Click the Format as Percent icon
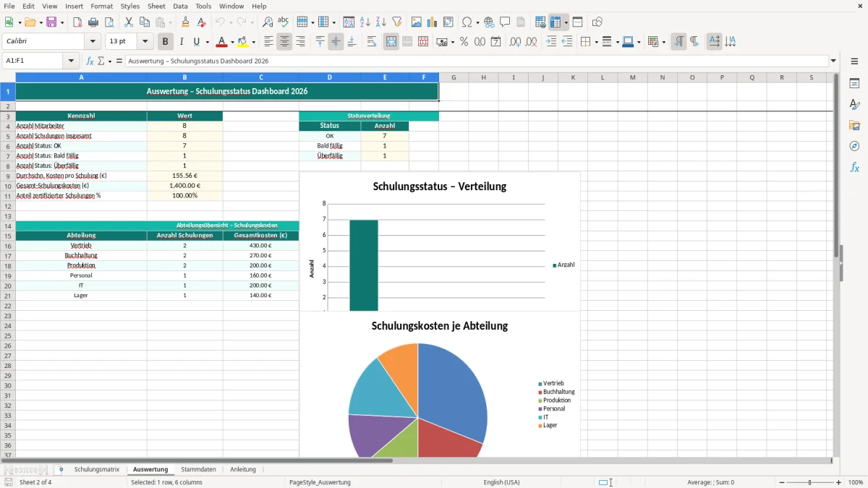This screenshot has width=868, height=488. 464,42
